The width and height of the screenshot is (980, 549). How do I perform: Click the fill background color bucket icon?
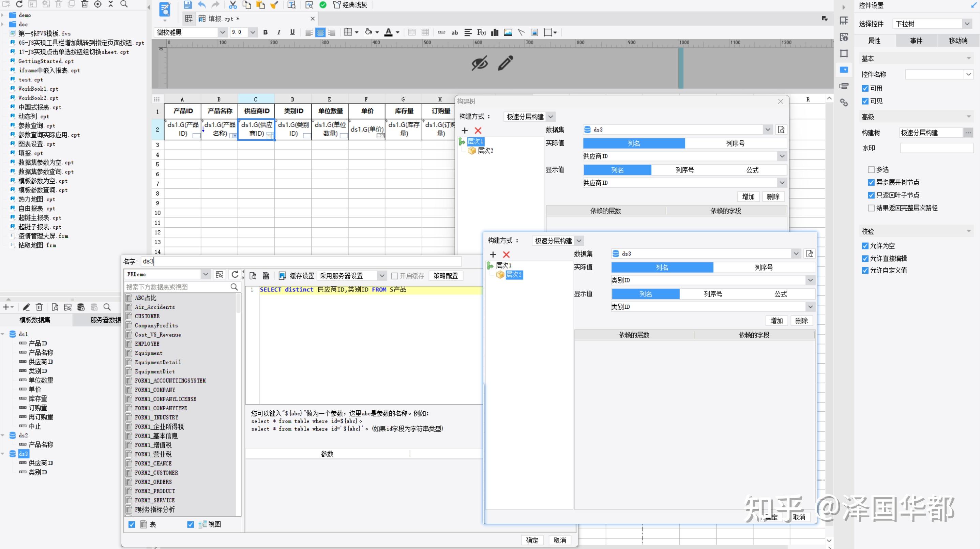tap(368, 32)
